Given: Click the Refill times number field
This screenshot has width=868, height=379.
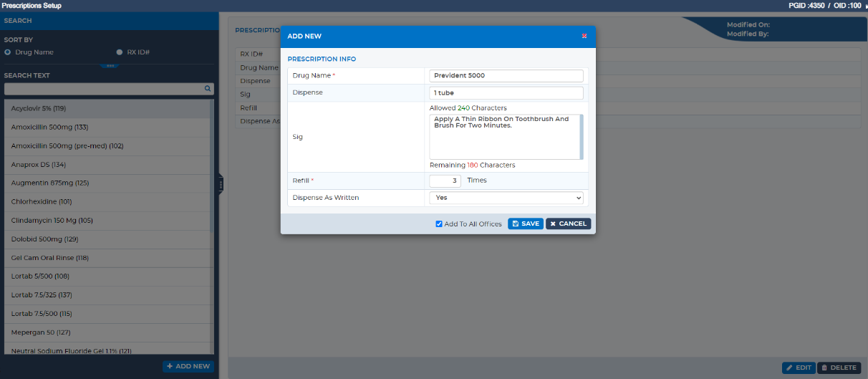Looking at the screenshot, I should point(445,181).
